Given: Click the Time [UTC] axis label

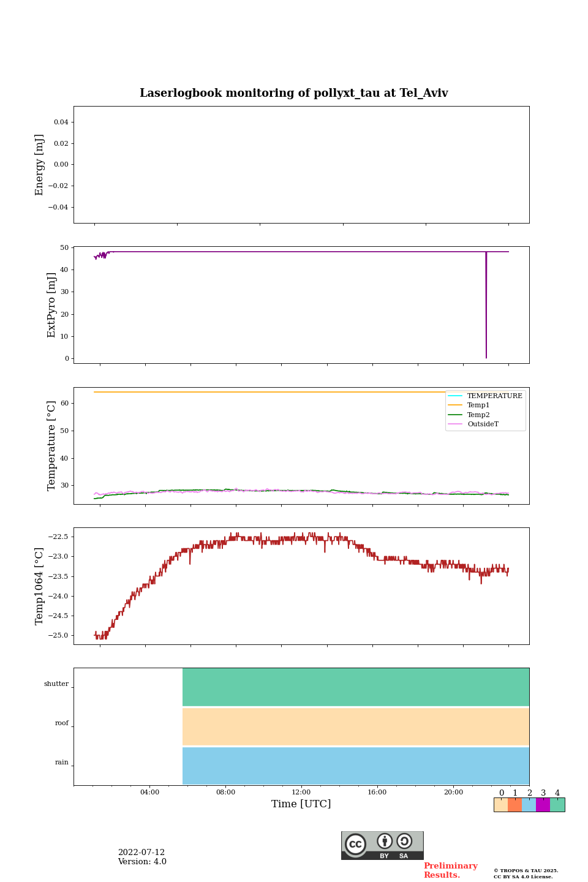Looking at the screenshot, I should click(301, 804).
